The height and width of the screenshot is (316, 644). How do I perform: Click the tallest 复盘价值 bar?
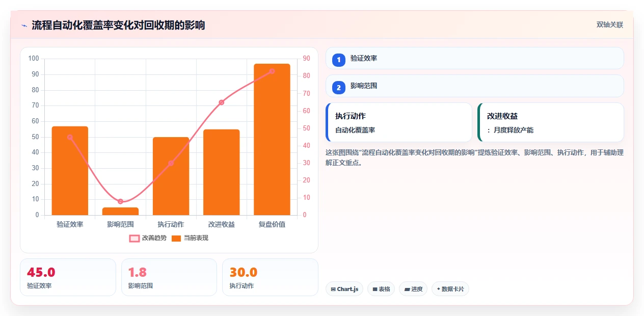(x=272, y=139)
